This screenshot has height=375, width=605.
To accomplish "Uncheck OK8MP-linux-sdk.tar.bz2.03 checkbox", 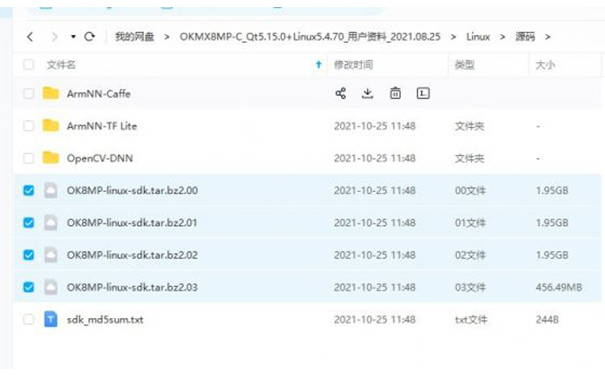I will (x=29, y=287).
